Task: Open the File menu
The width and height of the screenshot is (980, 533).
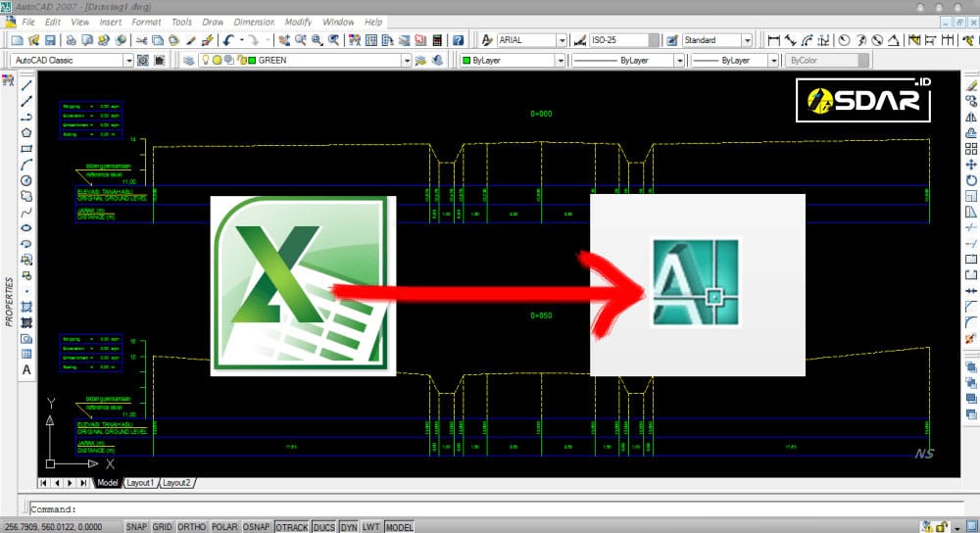Action: point(28,22)
